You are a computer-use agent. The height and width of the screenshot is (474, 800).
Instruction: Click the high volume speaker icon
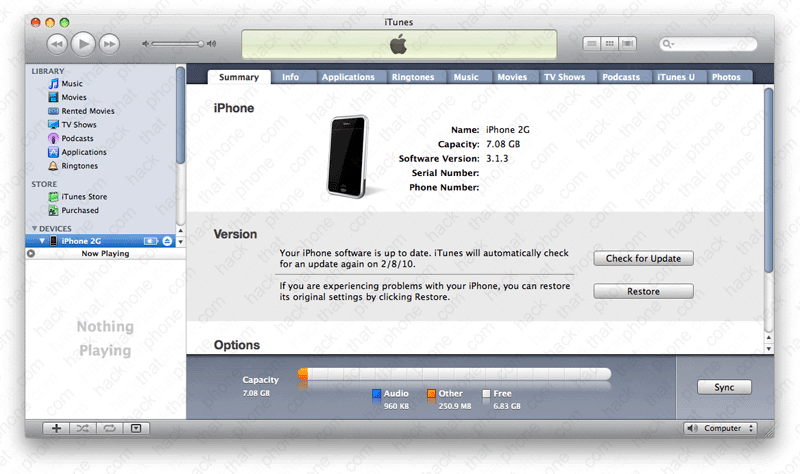click(211, 44)
